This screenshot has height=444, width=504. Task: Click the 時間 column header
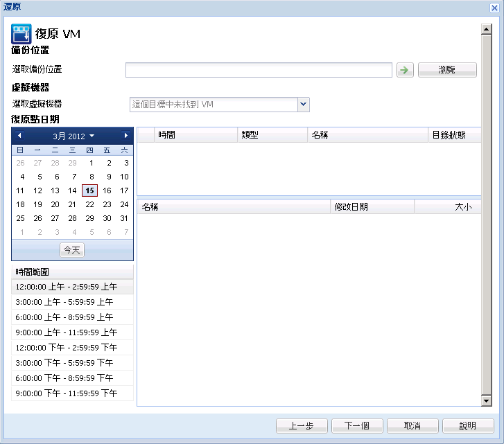point(196,135)
